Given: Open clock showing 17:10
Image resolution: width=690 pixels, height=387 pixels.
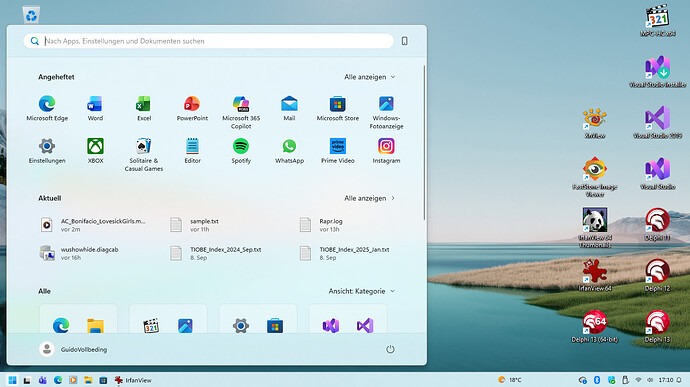Looking at the screenshot, I should 665,380.
